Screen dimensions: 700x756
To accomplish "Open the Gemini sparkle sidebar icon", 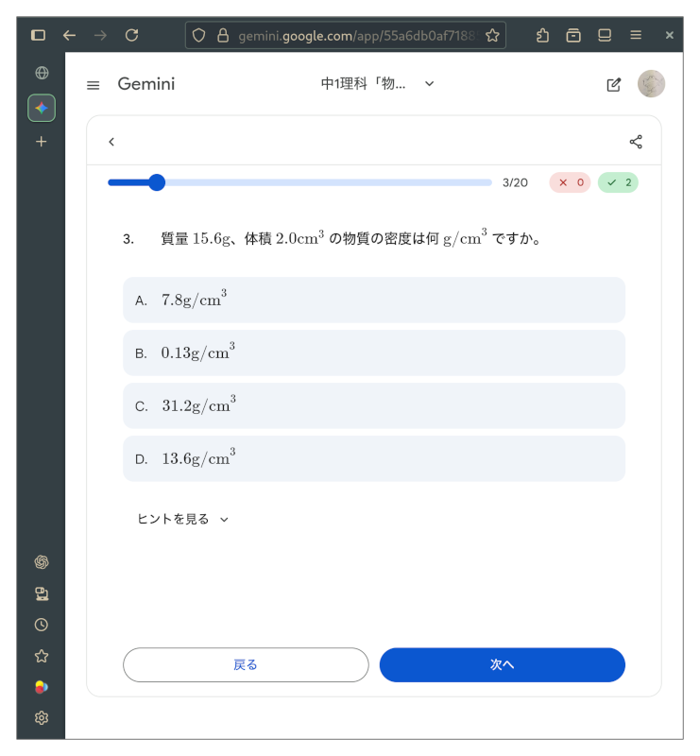I will tap(42, 108).
